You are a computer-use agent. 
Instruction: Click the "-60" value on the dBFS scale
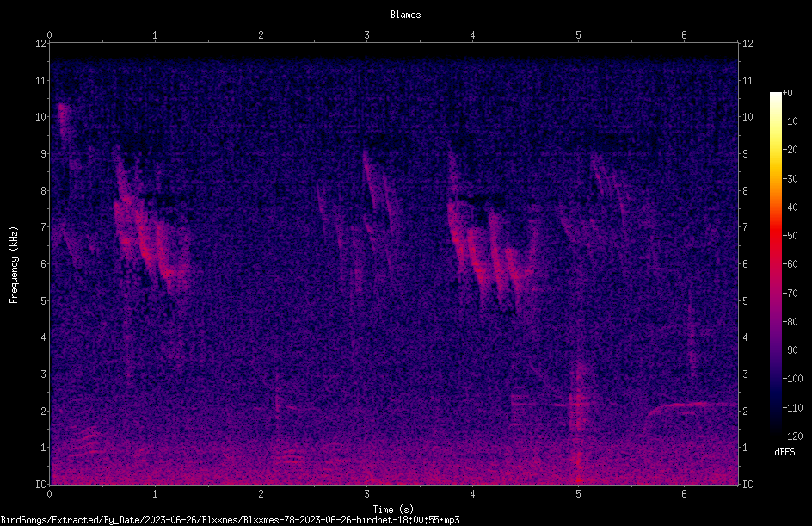coord(790,264)
